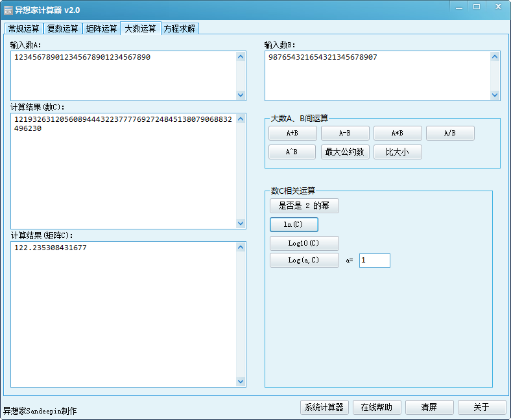Switch to the 常规运算 tab
The height and width of the screenshot is (420, 511).
click(24, 29)
